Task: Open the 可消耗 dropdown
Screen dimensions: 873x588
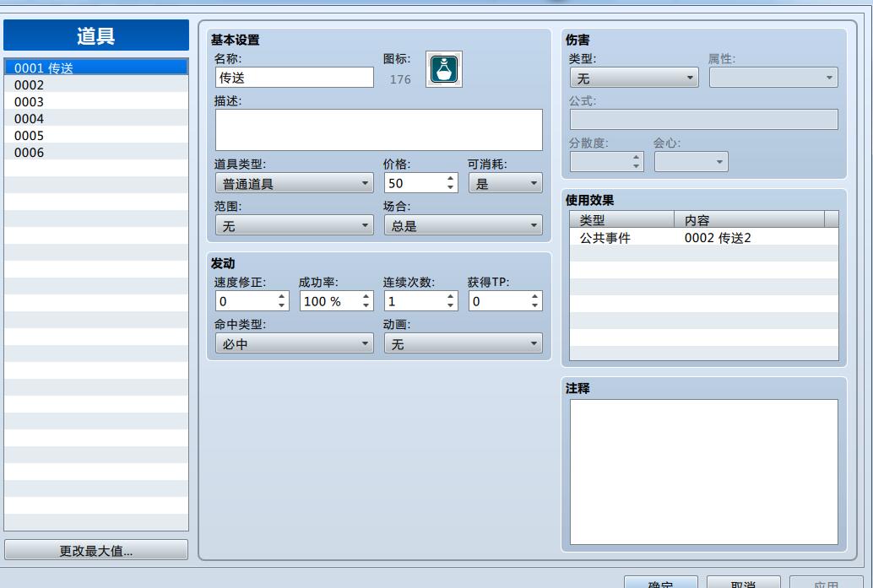Action: coord(505,183)
